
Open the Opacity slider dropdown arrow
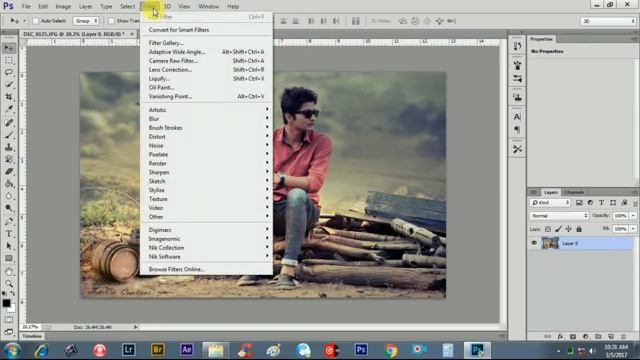point(633,216)
